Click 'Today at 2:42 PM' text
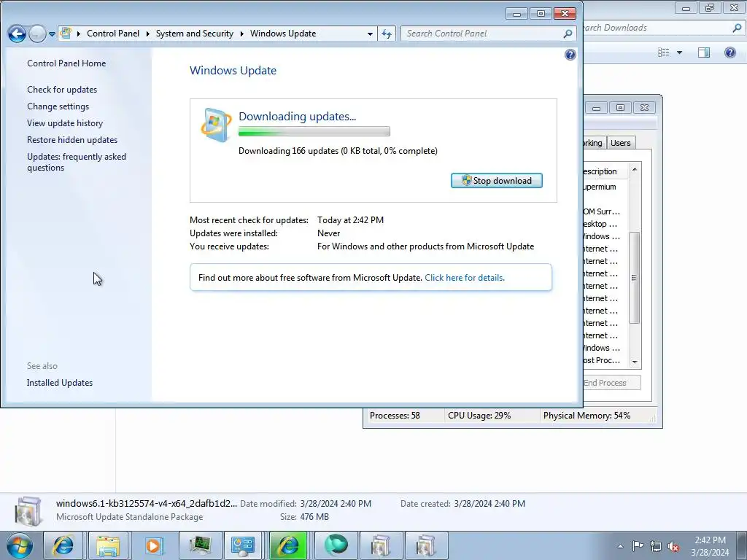 point(350,220)
